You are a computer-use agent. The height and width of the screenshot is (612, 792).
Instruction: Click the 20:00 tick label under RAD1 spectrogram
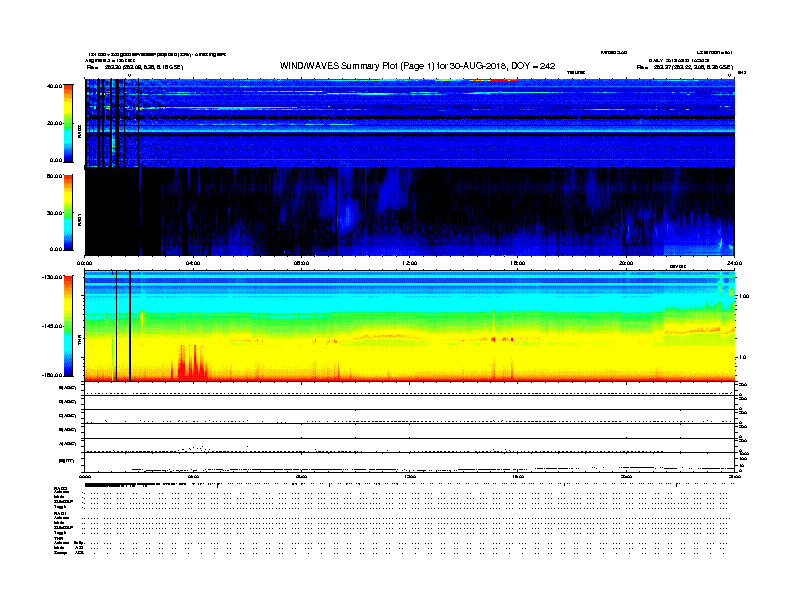pos(626,263)
